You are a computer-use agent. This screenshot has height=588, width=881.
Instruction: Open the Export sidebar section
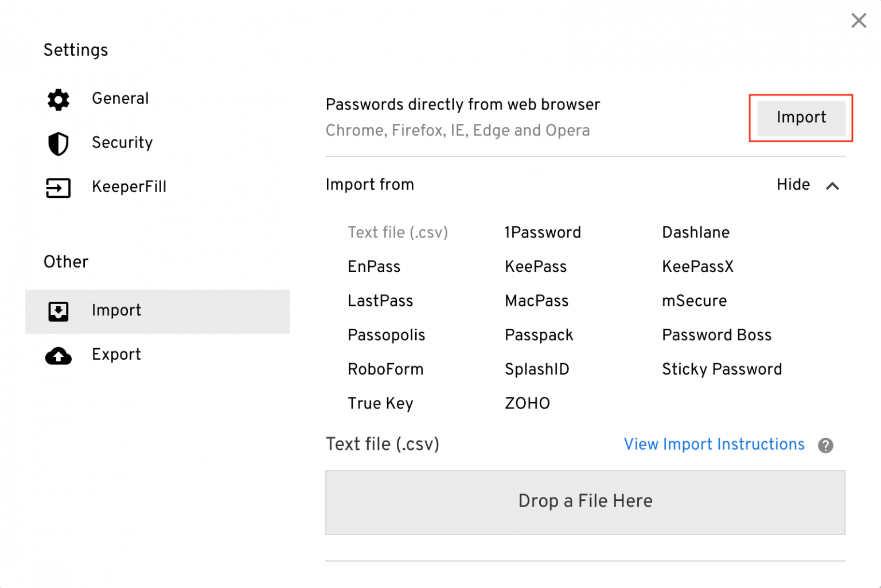(x=116, y=355)
